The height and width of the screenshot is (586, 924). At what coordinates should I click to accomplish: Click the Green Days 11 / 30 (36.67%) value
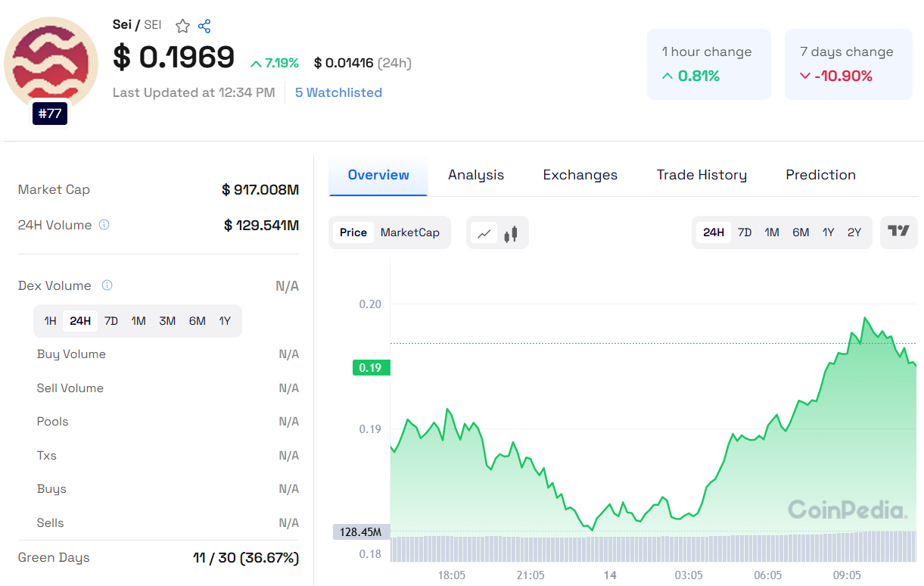coord(246,558)
